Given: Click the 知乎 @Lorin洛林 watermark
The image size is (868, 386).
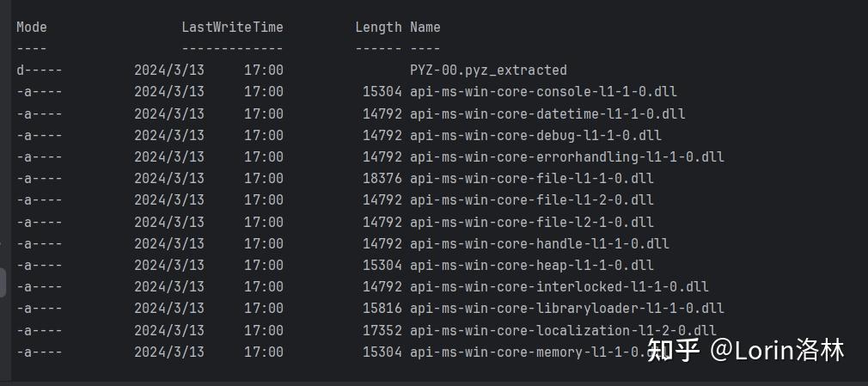Looking at the screenshot, I should 746,351.
